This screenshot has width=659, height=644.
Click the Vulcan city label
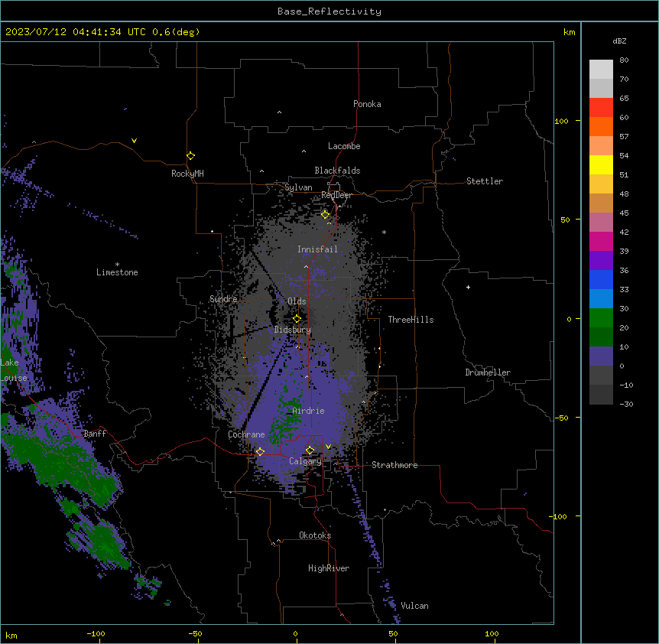(x=414, y=606)
